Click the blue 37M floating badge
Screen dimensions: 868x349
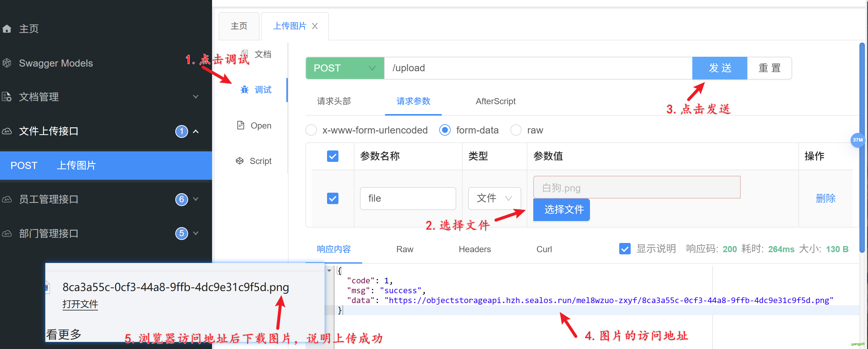pyautogui.click(x=858, y=140)
